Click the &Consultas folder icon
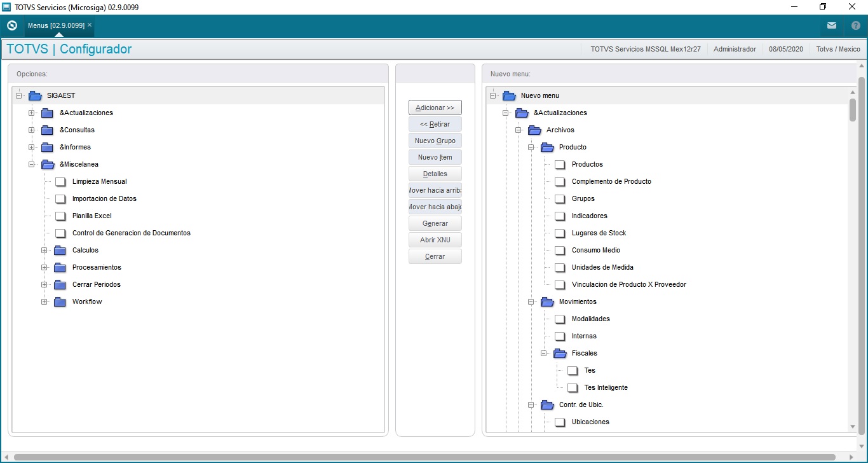868x463 pixels. click(48, 130)
